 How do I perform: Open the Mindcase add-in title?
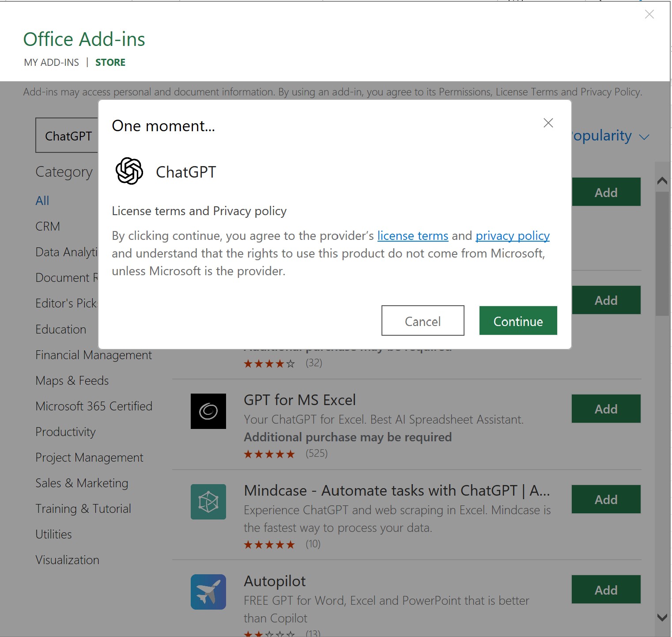pyautogui.click(x=396, y=490)
